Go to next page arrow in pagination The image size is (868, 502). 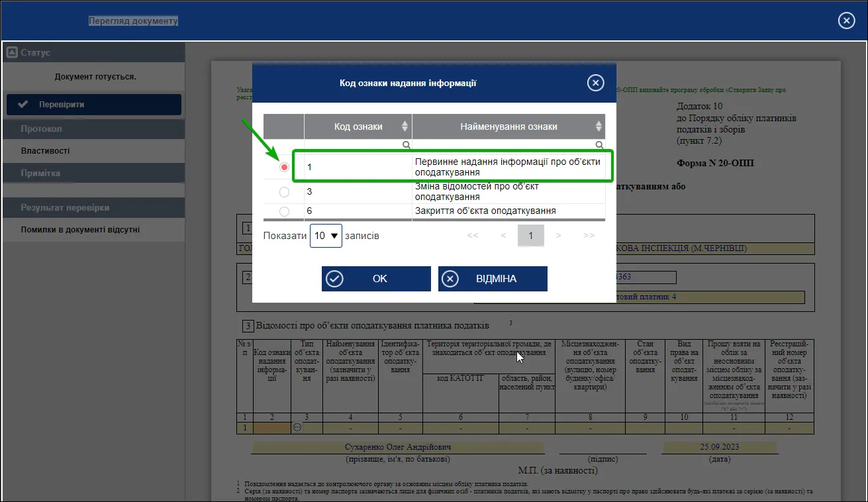(x=559, y=236)
